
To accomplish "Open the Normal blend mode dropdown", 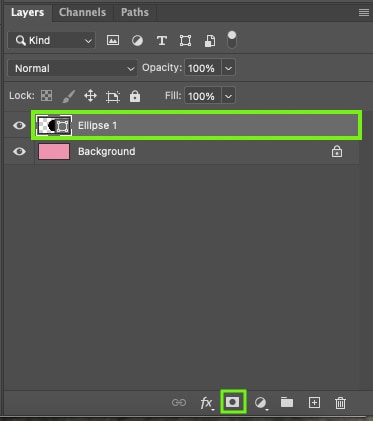I will 72,68.
